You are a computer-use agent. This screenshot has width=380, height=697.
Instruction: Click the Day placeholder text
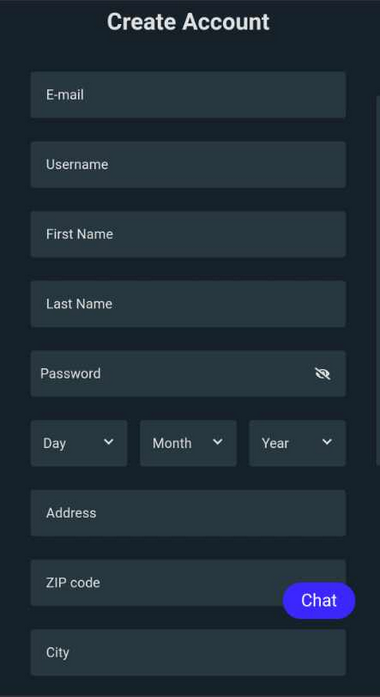tap(54, 444)
